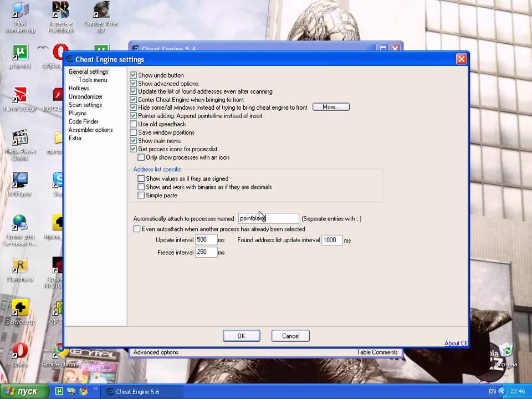Image resolution: width=532 pixels, height=399 pixels.
Task: Click the Update interval field
Action: point(206,240)
